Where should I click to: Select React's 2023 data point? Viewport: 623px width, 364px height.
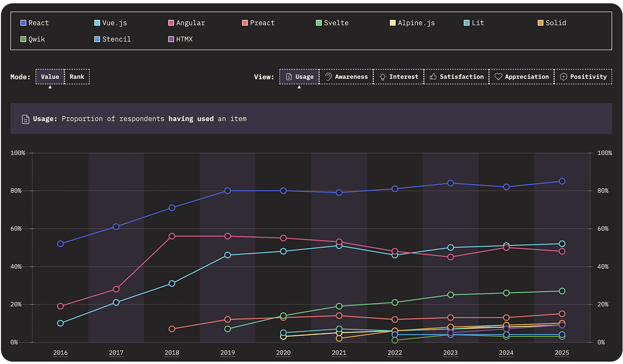coord(451,183)
